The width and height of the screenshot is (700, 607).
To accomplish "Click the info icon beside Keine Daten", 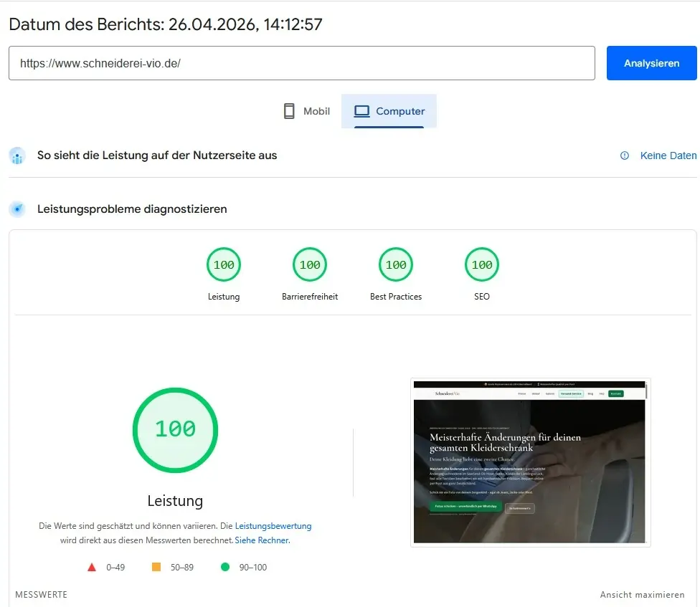I will 625,156.
